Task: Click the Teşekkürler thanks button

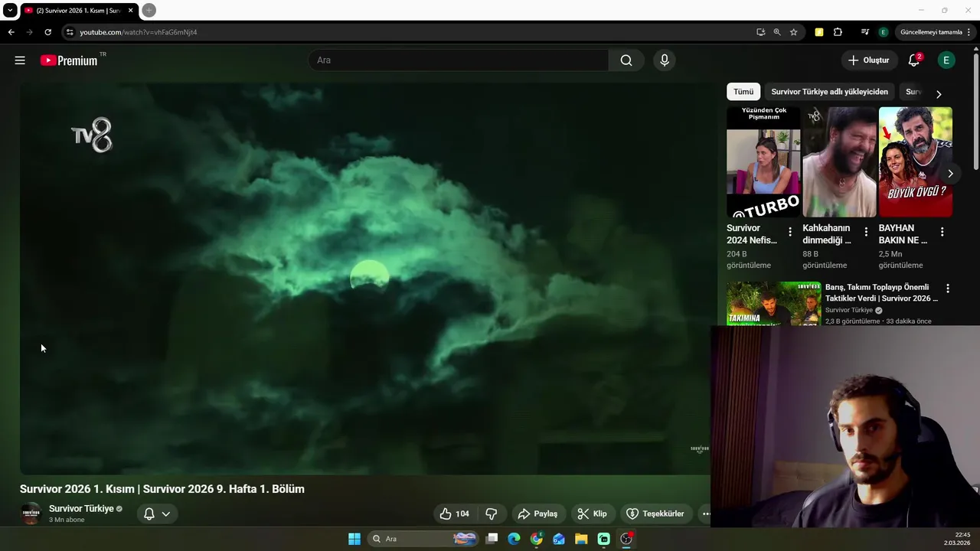Action: (x=655, y=514)
